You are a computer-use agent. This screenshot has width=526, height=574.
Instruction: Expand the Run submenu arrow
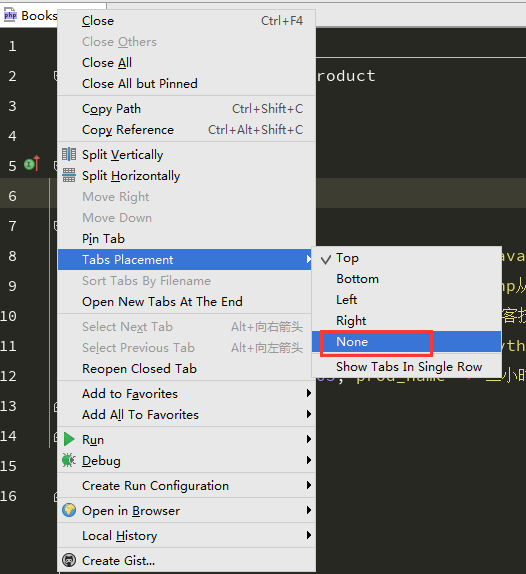click(309, 439)
